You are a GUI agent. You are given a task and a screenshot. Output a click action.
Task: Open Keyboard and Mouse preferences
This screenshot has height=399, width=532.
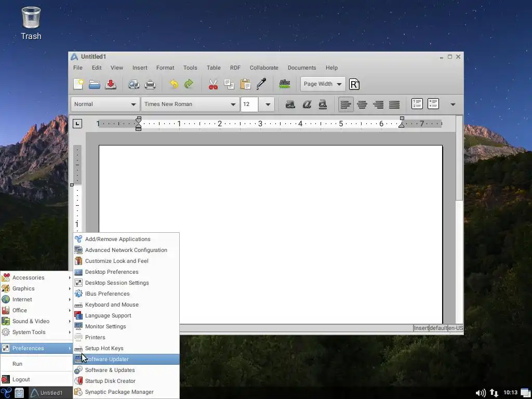click(127, 304)
